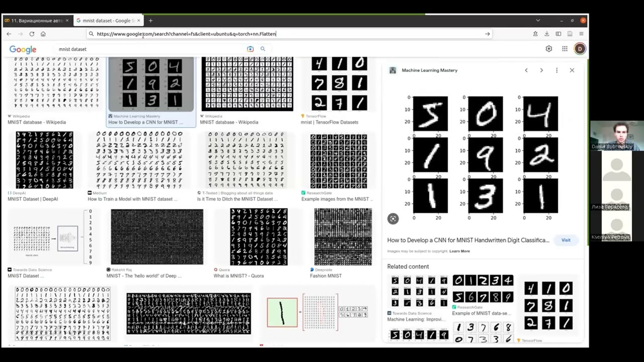Open the browser hamburger menu
644x362 pixels.
click(581, 34)
